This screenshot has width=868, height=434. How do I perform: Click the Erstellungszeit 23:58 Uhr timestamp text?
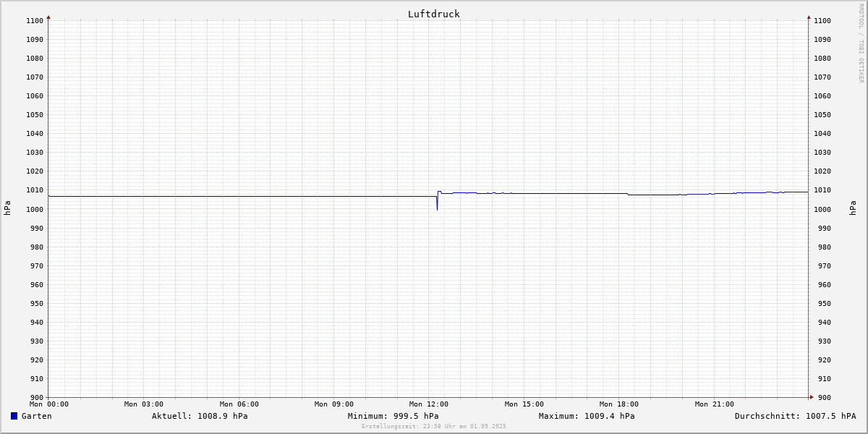click(x=434, y=426)
